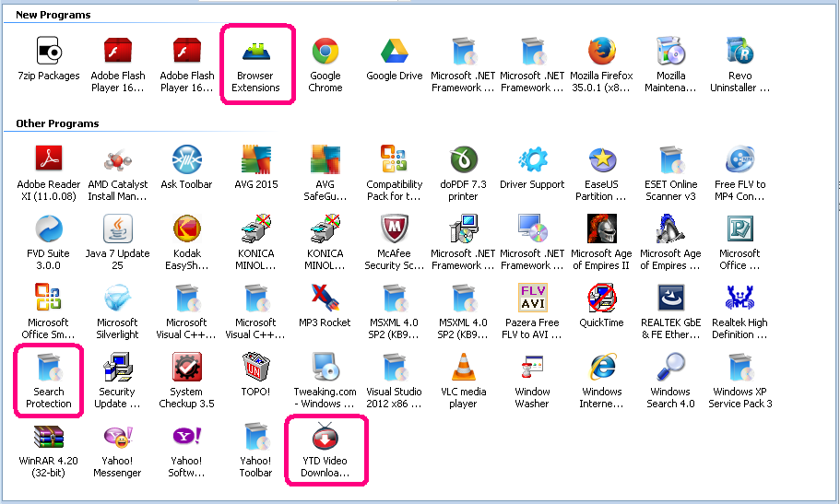Click the Search Protection icon
Screen dimensions: 840x504
pyautogui.click(x=49, y=367)
